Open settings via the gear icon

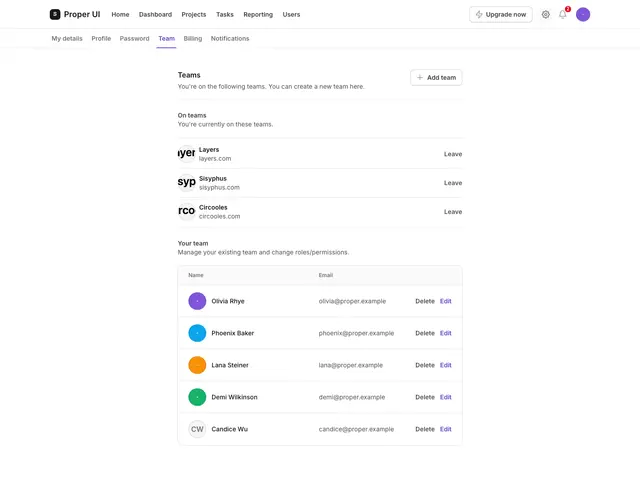(x=545, y=14)
